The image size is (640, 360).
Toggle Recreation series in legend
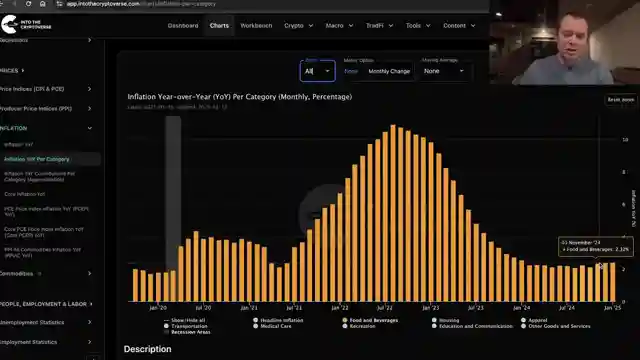click(359, 326)
